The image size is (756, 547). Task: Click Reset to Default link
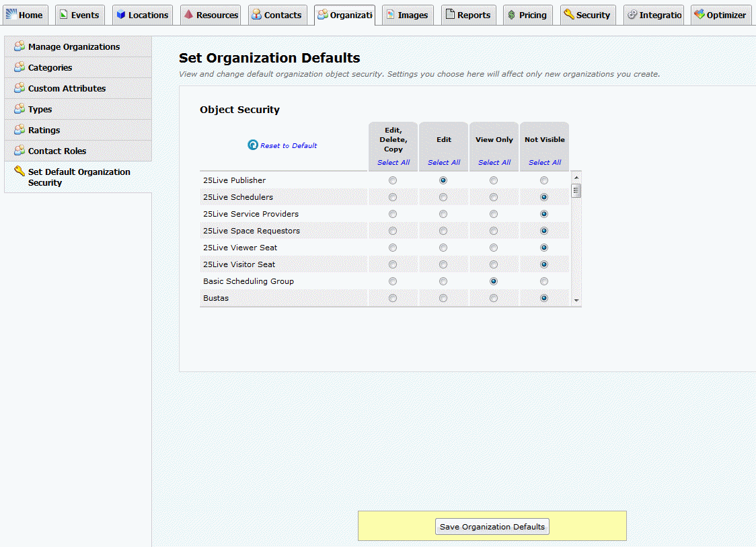pos(289,146)
